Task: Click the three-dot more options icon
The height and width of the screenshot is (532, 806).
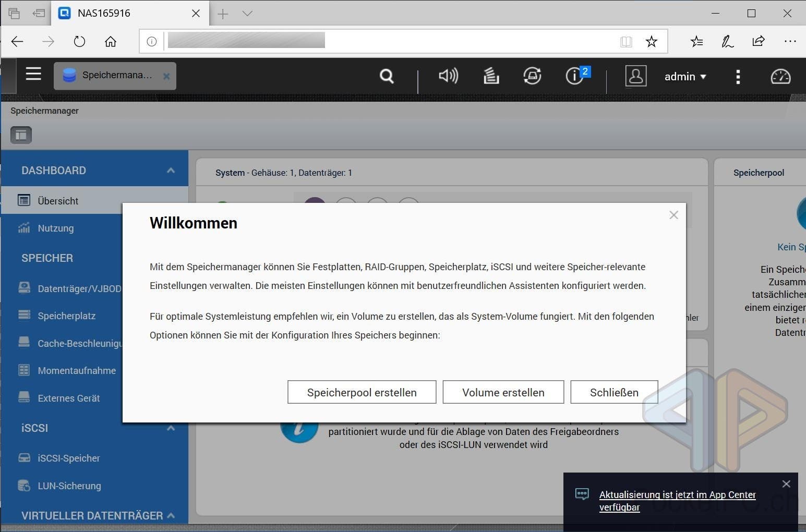Action: coord(738,77)
